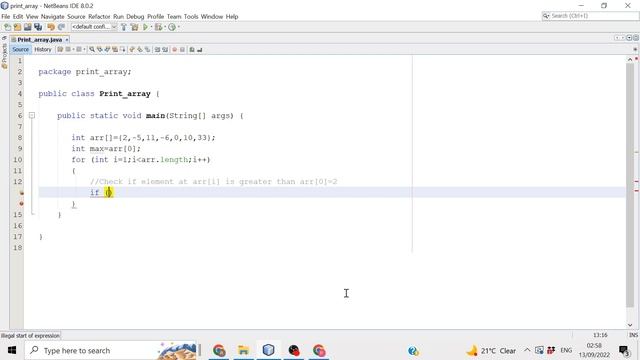Click the error marker on line 14
The height and width of the screenshot is (360, 640).
[x=21, y=203]
